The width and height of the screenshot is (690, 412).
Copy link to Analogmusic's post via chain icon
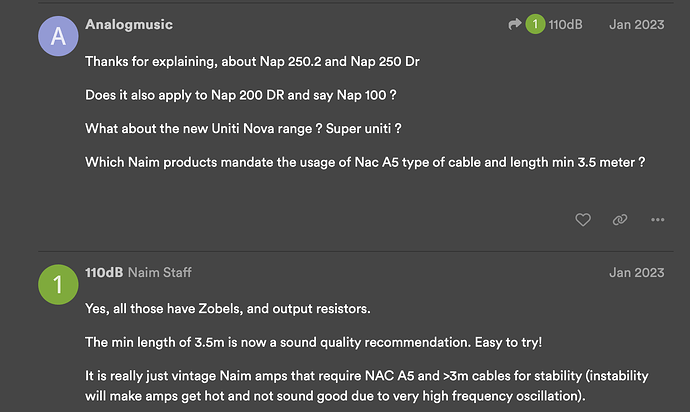point(620,220)
